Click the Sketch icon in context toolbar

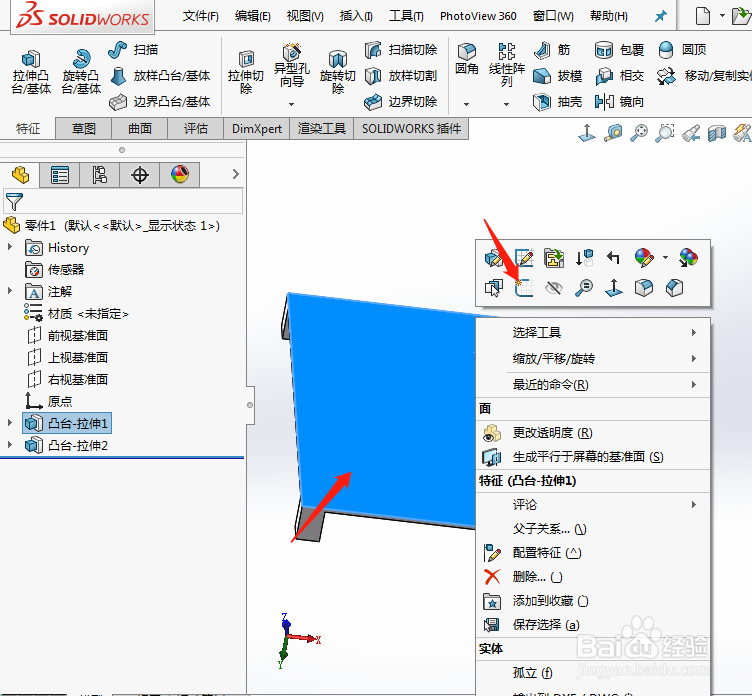(524, 288)
